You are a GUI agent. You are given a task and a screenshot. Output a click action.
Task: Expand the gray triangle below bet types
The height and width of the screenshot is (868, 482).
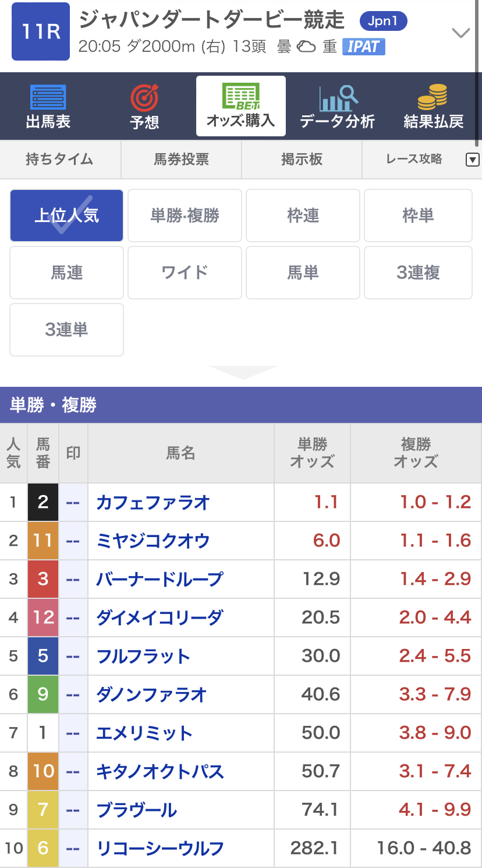click(243, 372)
